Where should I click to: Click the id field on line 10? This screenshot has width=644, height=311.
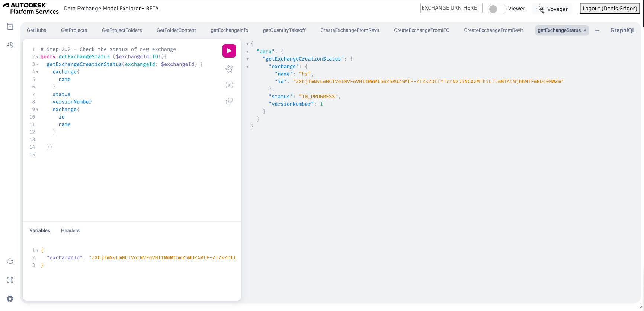pyautogui.click(x=61, y=117)
